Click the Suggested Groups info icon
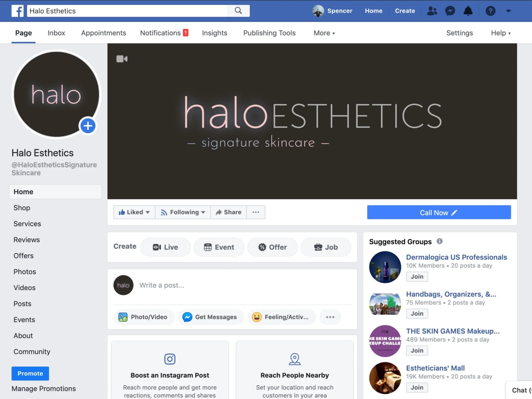Viewport: 532px width, 399px height. pos(439,241)
